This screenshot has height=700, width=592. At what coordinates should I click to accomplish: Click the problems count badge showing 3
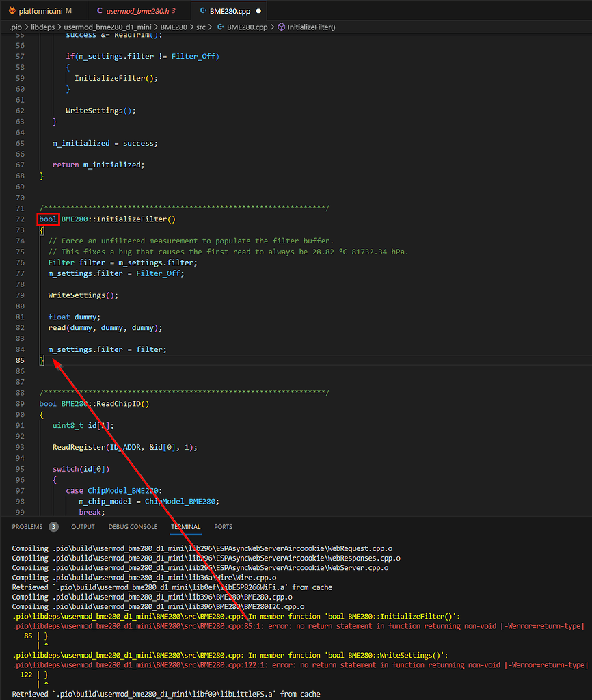pos(53,527)
